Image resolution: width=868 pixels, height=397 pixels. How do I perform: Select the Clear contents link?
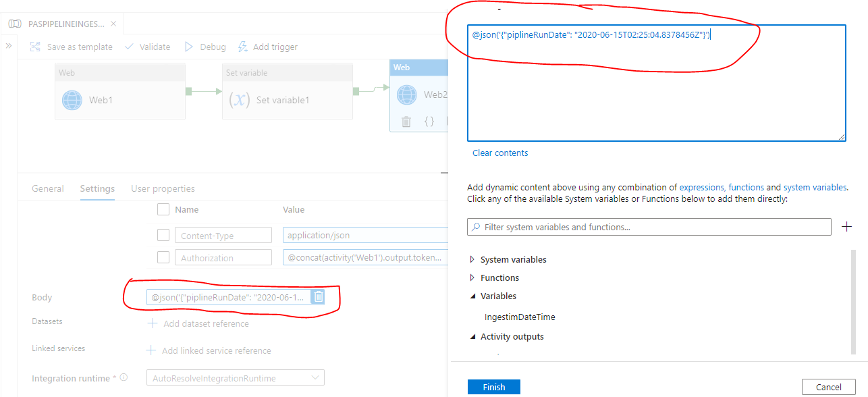click(500, 153)
